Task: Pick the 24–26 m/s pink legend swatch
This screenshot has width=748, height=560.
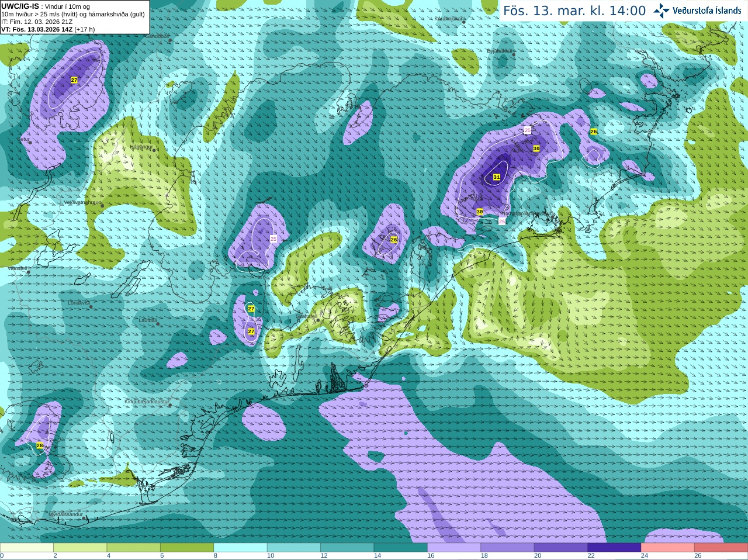Action: click(x=668, y=548)
